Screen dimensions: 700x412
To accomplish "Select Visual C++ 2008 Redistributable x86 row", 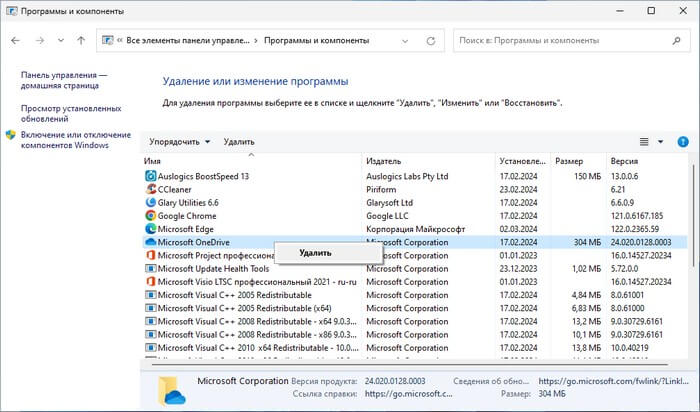I will (x=415, y=335).
